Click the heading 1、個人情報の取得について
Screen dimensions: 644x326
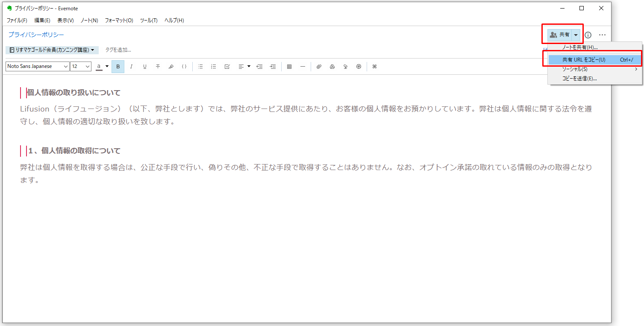(74, 151)
